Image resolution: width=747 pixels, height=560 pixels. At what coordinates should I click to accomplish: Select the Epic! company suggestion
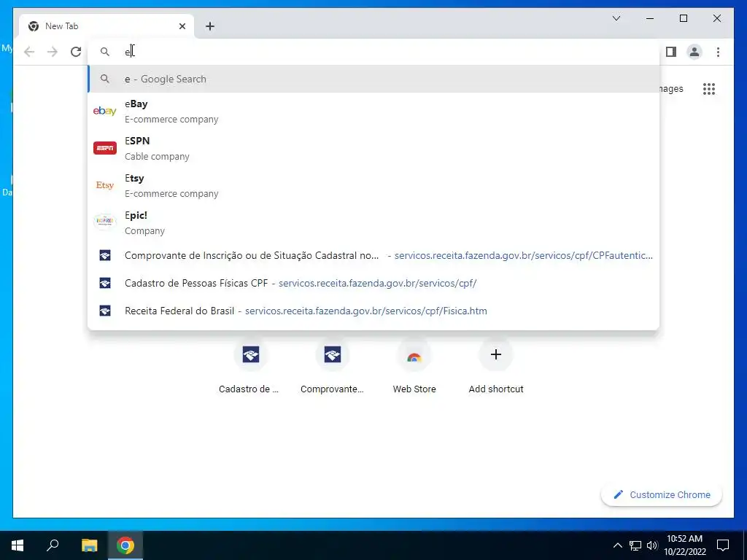(x=374, y=223)
